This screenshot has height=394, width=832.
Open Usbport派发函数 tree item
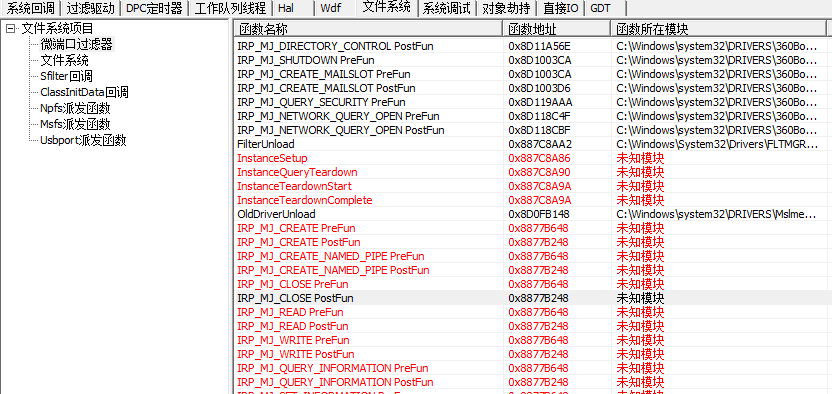click(x=83, y=140)
